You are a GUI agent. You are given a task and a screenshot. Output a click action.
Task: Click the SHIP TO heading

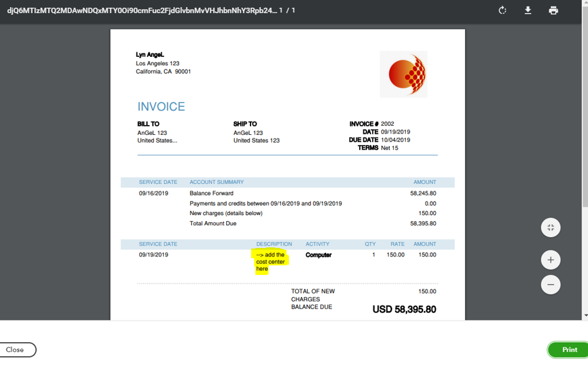tap(245, 124)
